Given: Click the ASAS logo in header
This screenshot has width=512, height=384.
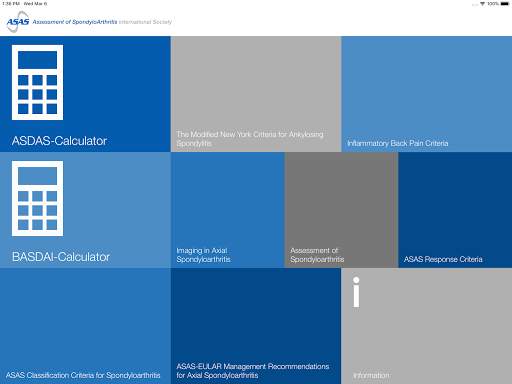Looking at the screenshot, I should [18, 22].
